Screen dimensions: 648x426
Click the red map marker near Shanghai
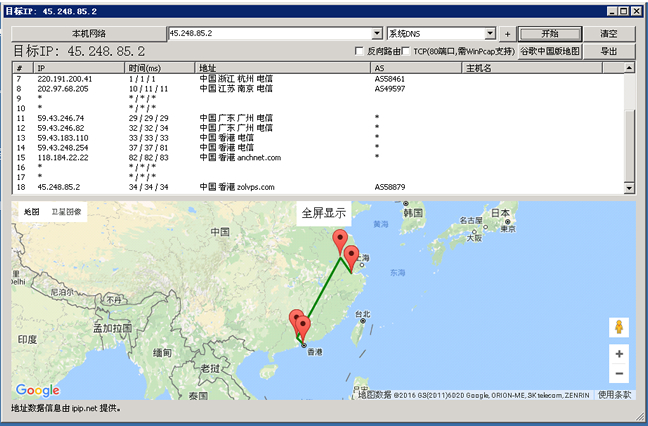coord(352,254)
